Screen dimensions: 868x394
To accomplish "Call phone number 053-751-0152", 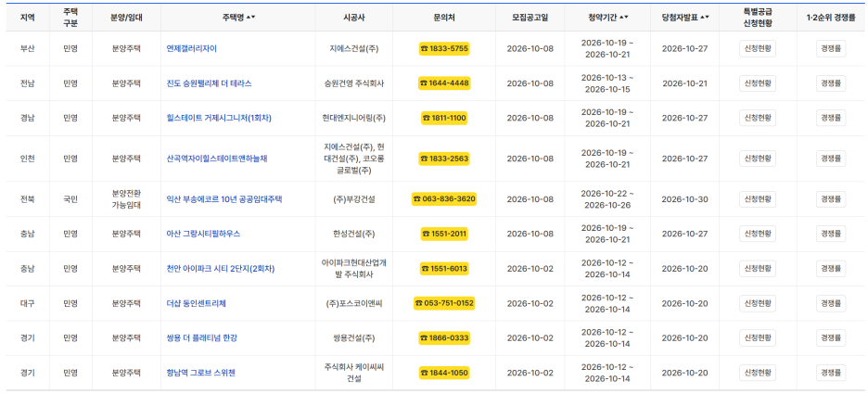I will point(444,304).
